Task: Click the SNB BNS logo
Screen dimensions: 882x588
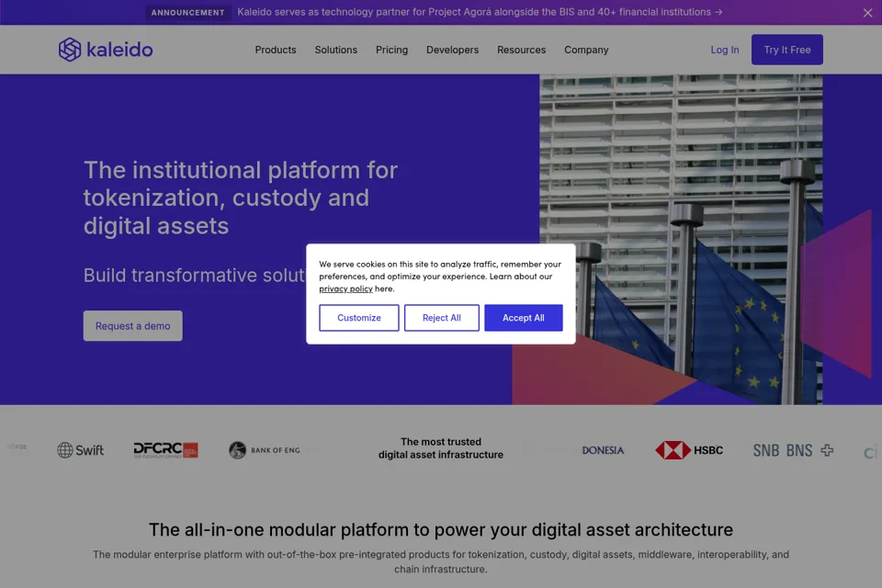Action: [x=793, y=450]
